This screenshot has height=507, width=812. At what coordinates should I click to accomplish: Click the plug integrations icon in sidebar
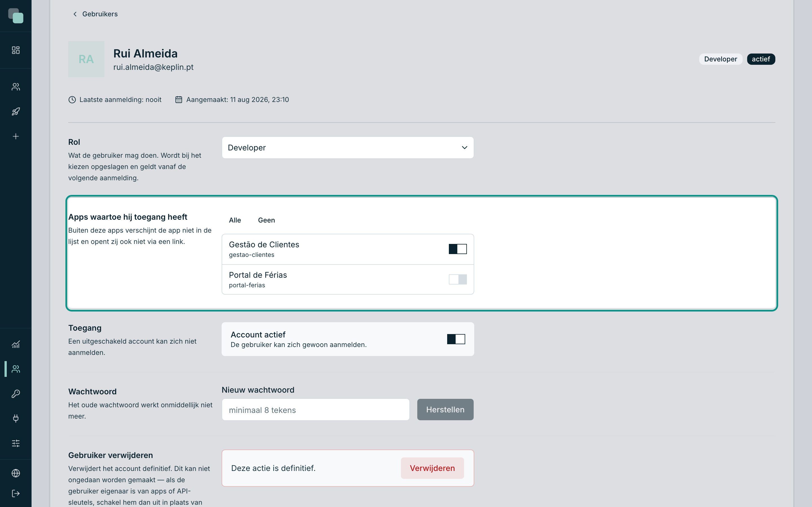[16, 418]
